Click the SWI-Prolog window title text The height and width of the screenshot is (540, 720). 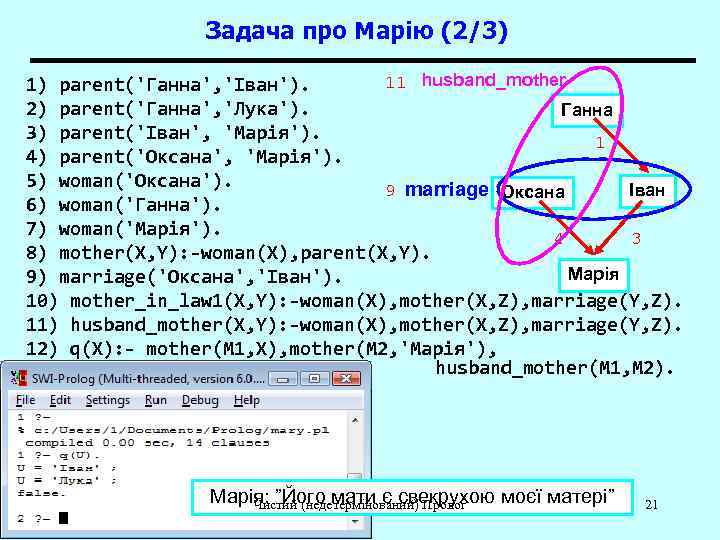coord(148,379)
